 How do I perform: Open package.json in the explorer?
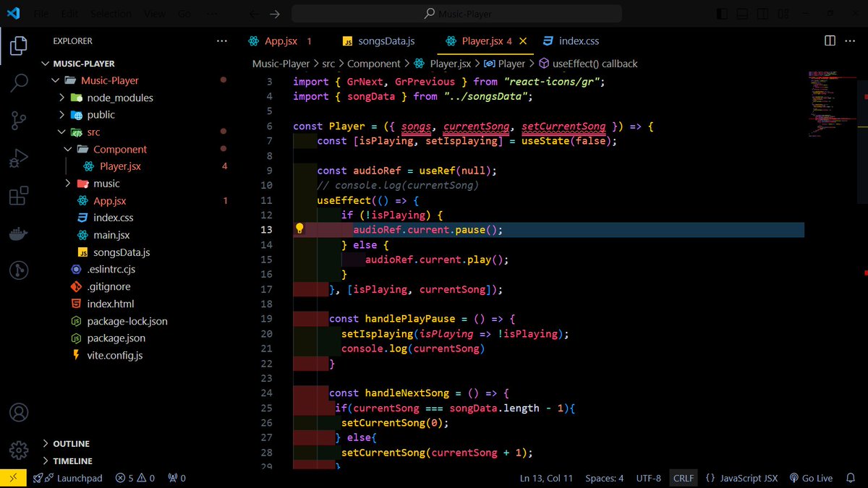click(116, 338)
